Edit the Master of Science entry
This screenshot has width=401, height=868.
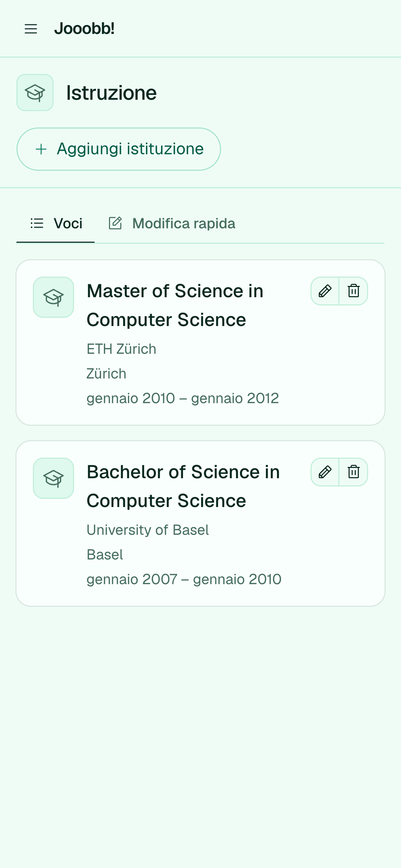(325, 291)
